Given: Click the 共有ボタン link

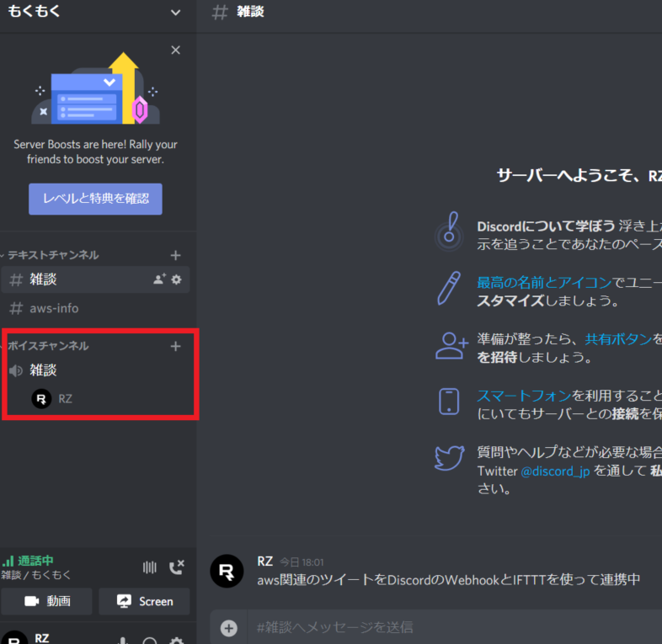Looking at the screenshot, I should [x=618, y=339].
